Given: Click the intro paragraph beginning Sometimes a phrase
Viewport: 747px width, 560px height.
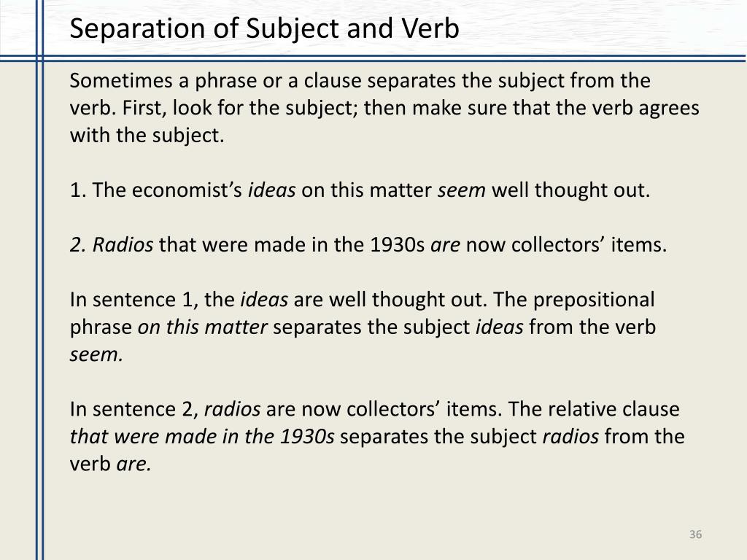Looking at the screenshot, I should [x=384, y=108].
